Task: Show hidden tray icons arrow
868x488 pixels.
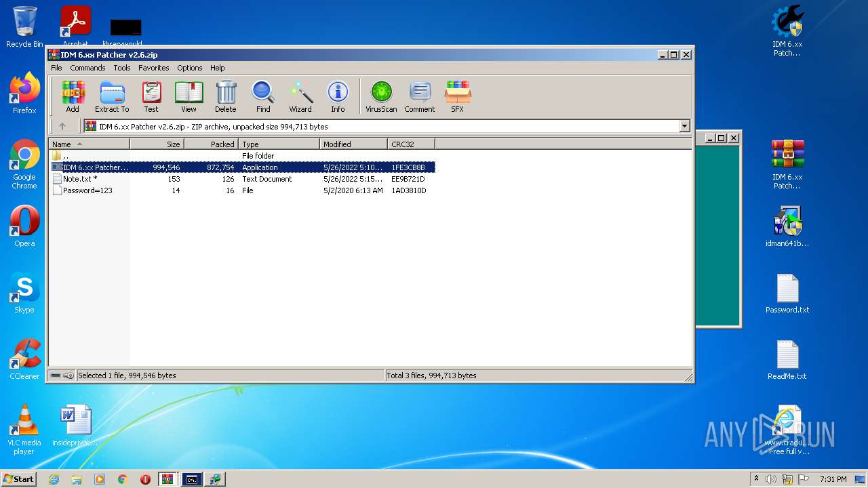Action: (756, 479)
